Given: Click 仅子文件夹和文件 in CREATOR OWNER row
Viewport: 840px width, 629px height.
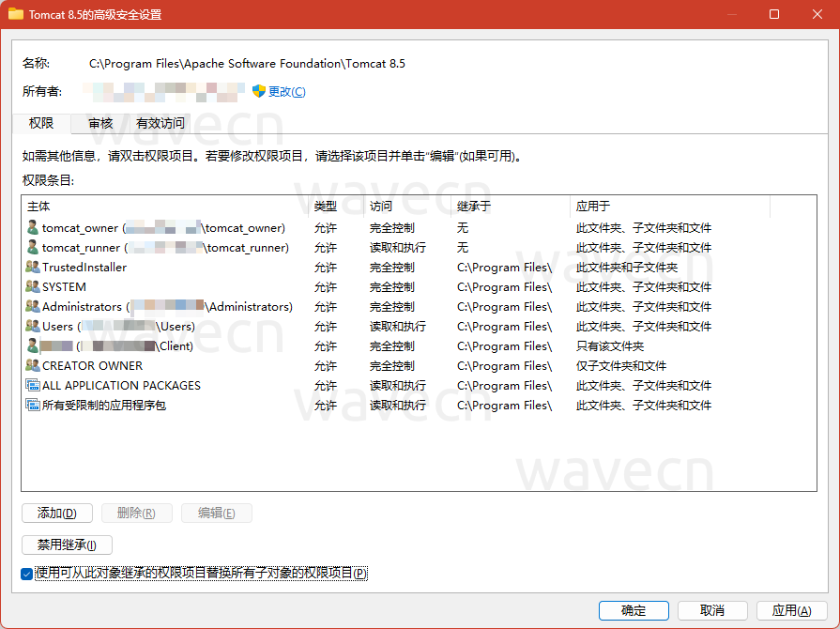Looking at the screenshot, I should (x=621, y=366).
